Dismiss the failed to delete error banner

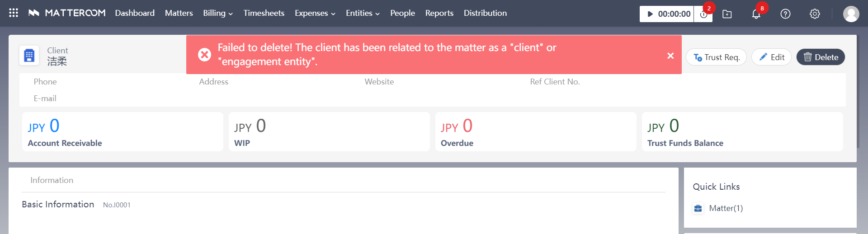point(670,56)
